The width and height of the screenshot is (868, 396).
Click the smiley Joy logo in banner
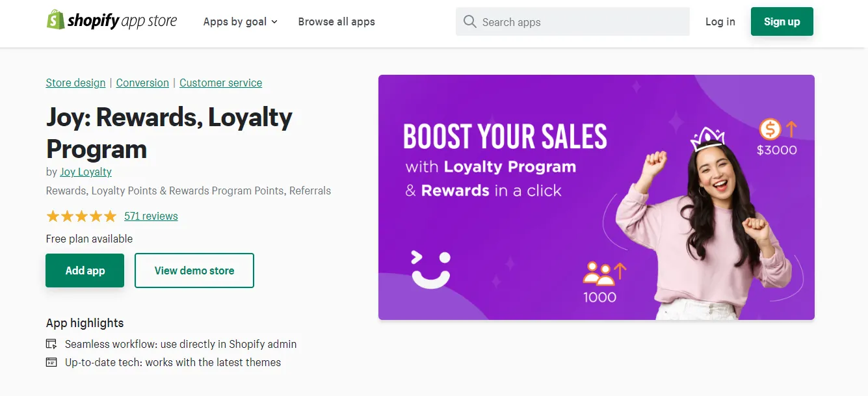click(x=430, y=269)
